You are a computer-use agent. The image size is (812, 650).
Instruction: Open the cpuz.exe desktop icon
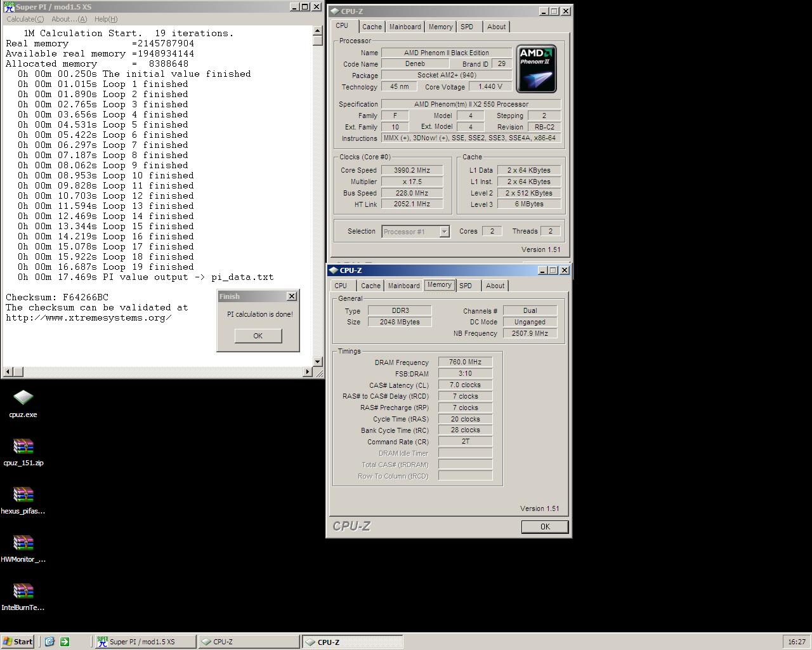pos(23,397)
